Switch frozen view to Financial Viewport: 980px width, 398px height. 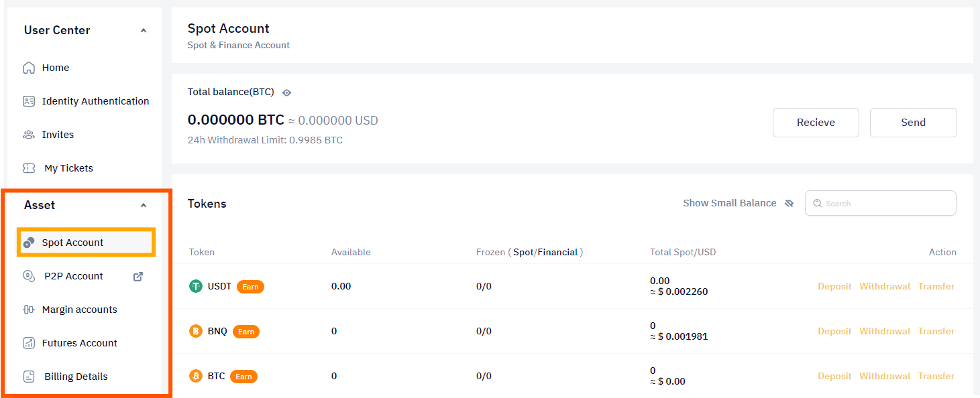tap(557, 252)
